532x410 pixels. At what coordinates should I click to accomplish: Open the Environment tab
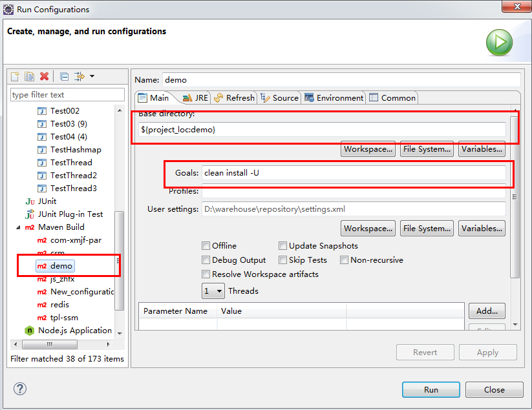[x=334, y=98]
